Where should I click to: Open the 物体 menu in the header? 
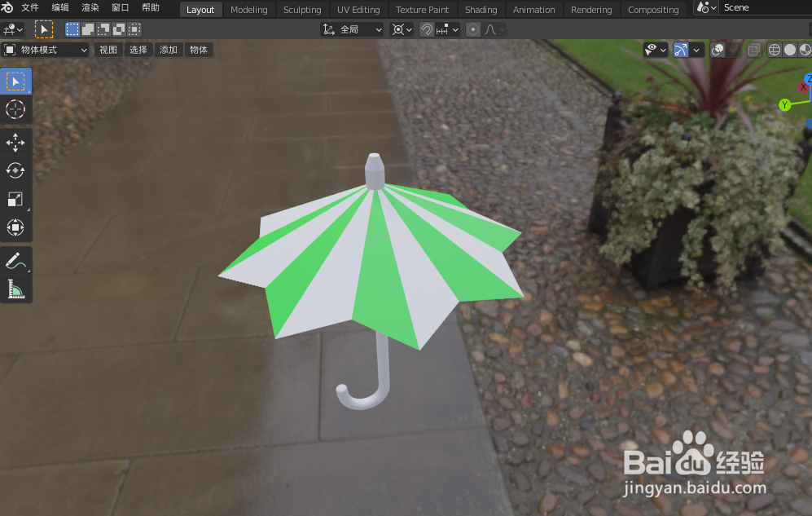click(199, 50)
